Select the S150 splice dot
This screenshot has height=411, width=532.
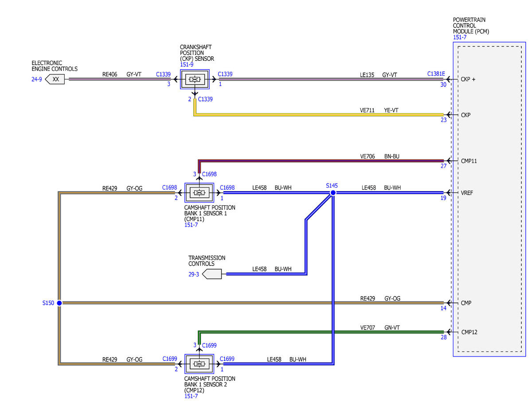pos(59,303)
